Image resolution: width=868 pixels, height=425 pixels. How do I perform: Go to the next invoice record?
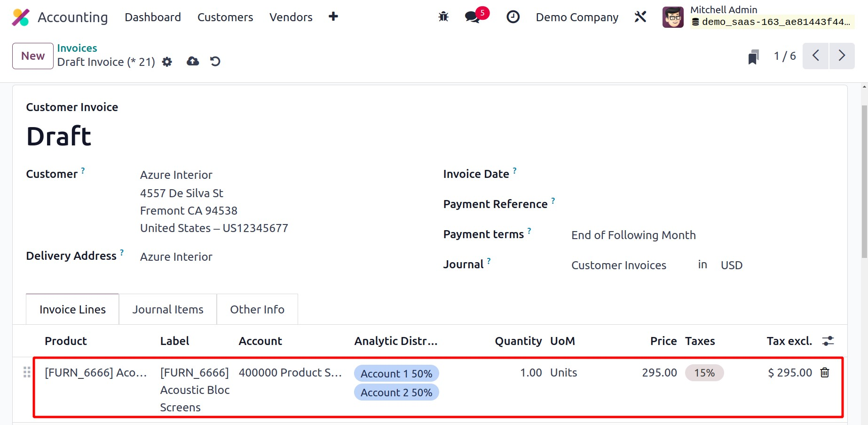coord(842,56)
